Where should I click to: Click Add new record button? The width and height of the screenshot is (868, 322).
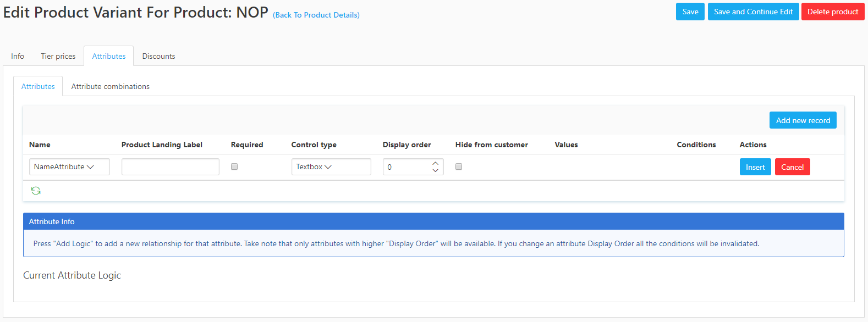[x=803, y=120]
